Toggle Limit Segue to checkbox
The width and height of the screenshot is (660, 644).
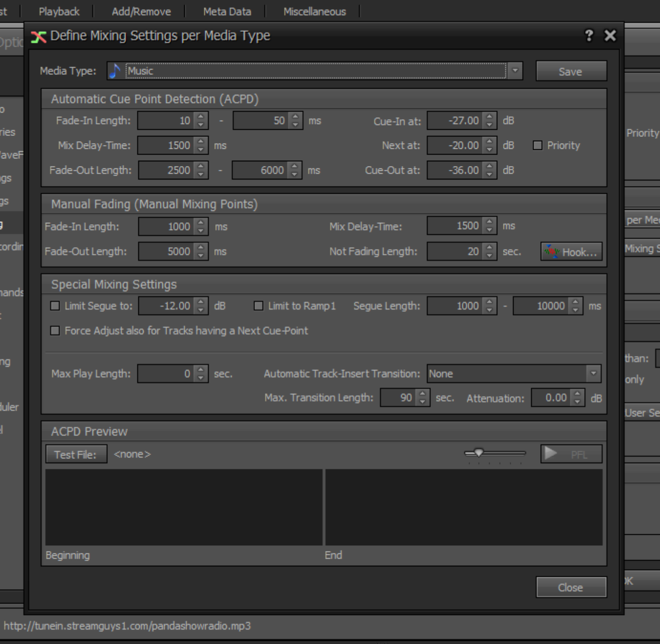point(55,306)
